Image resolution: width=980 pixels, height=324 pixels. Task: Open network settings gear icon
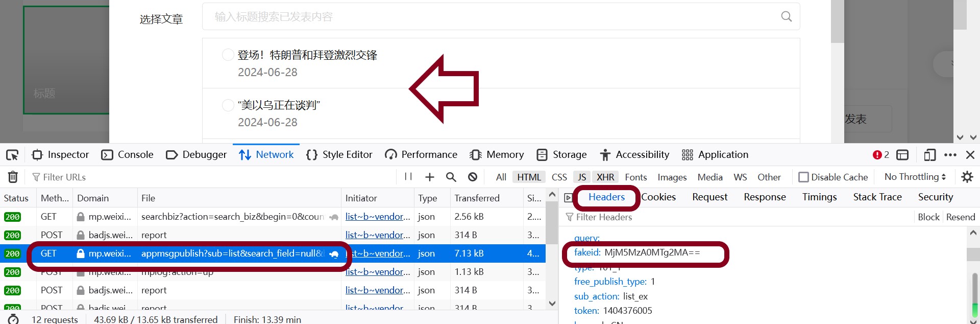[967, 177]
